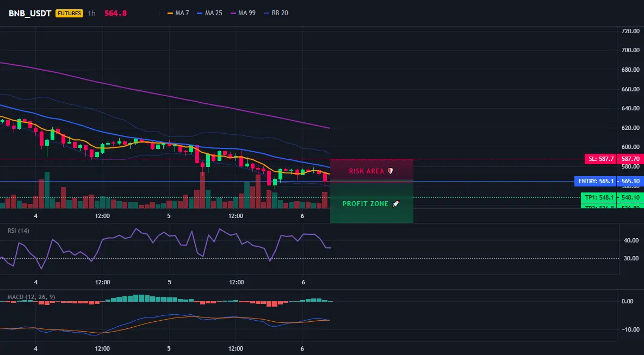
Task: Click the BB 20 legend entry
Action: [276, 13]
